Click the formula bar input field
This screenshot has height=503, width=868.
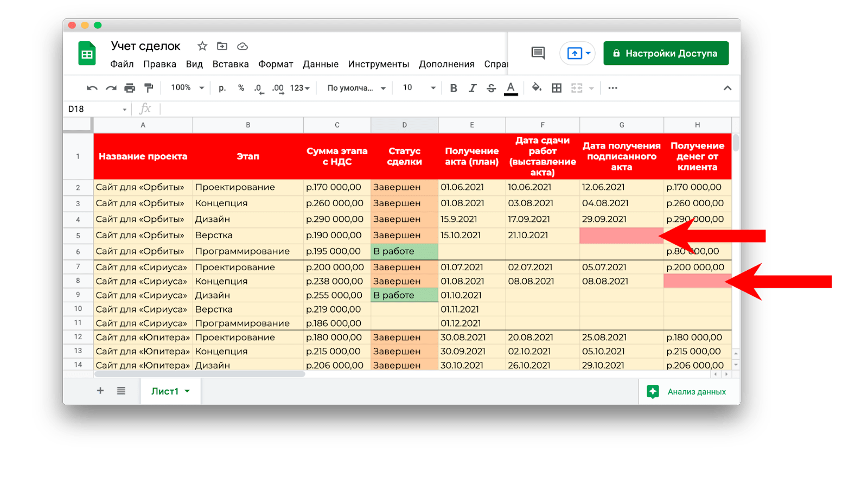(445, 109)
